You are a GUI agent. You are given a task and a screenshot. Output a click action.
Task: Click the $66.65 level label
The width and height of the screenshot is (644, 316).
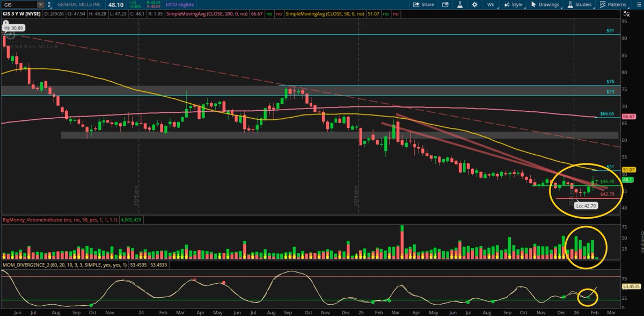[x=606, y=114]
